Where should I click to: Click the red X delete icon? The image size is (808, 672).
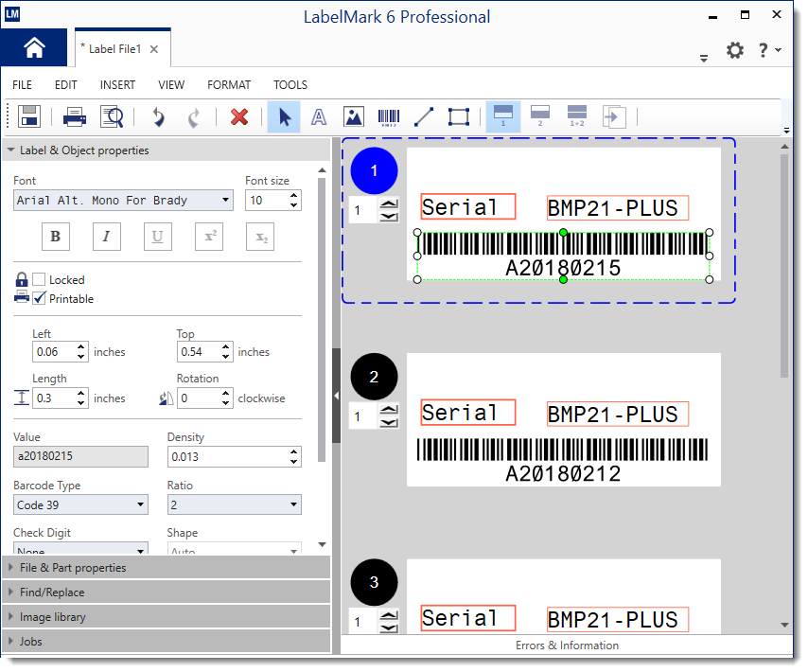click(x=239, y=116)
